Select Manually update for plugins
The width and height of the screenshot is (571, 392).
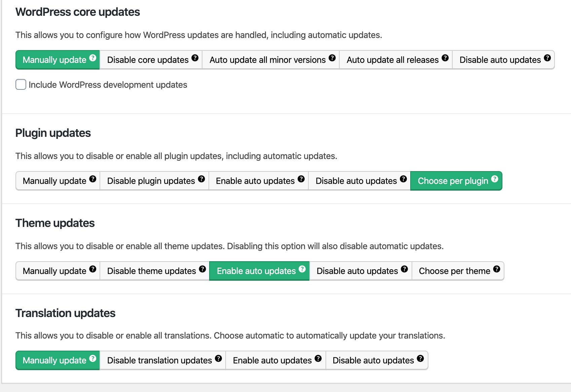coord(58,181)
